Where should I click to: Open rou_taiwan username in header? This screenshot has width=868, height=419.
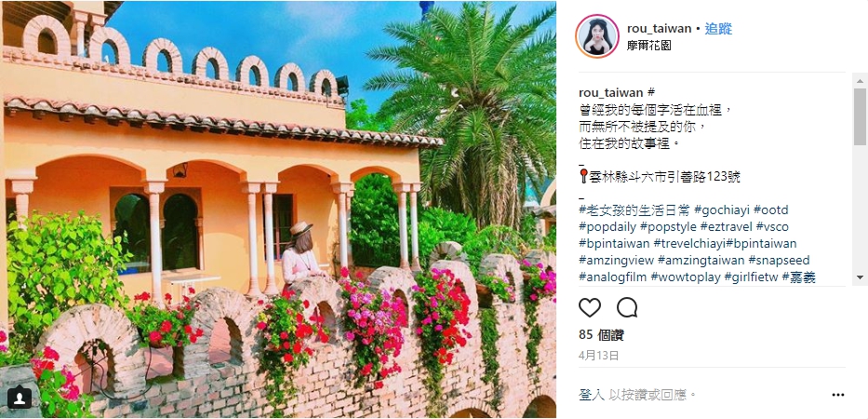click(x=659, y=29)
